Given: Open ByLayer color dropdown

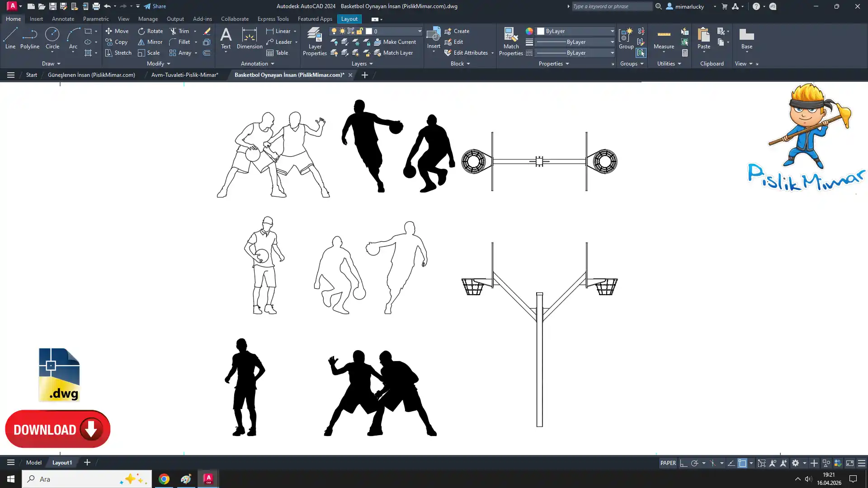Looking at the screenshot, I should point(612,31).
